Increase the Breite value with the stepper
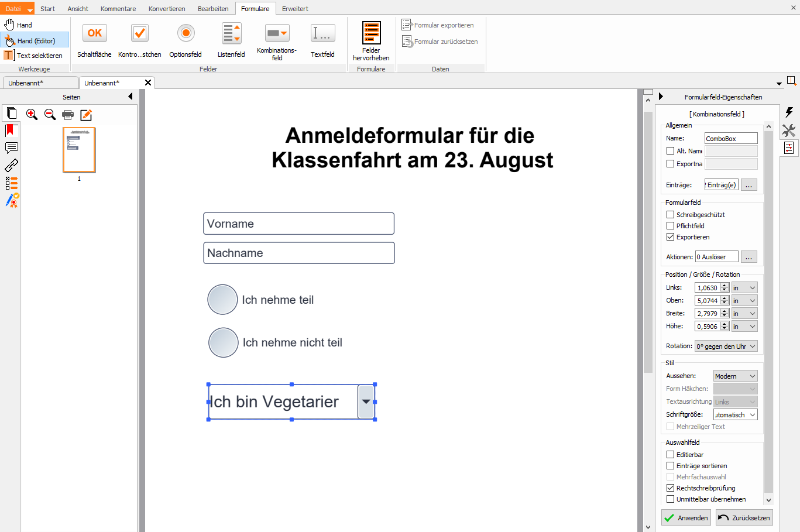 (x=725, y=311)
